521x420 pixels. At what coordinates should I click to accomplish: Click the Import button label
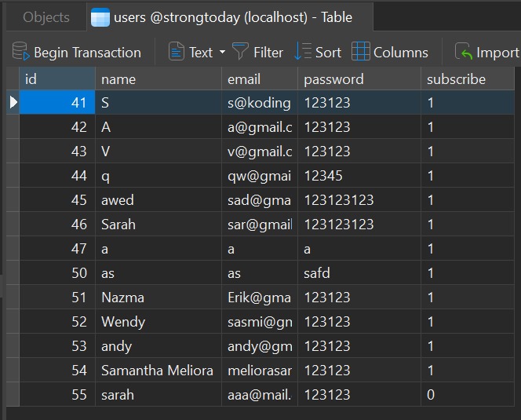tap(497, 53)
